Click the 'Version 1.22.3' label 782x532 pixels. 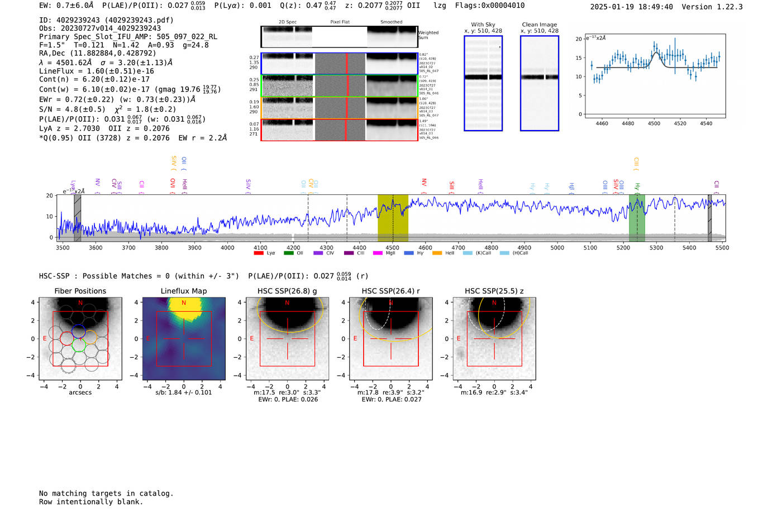(x=712, y=7)
